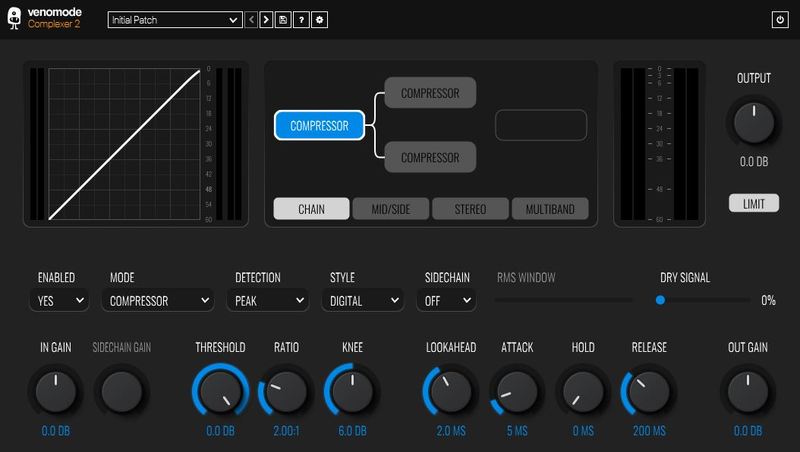Open settings via the gear icon

[x=319, y=20]
